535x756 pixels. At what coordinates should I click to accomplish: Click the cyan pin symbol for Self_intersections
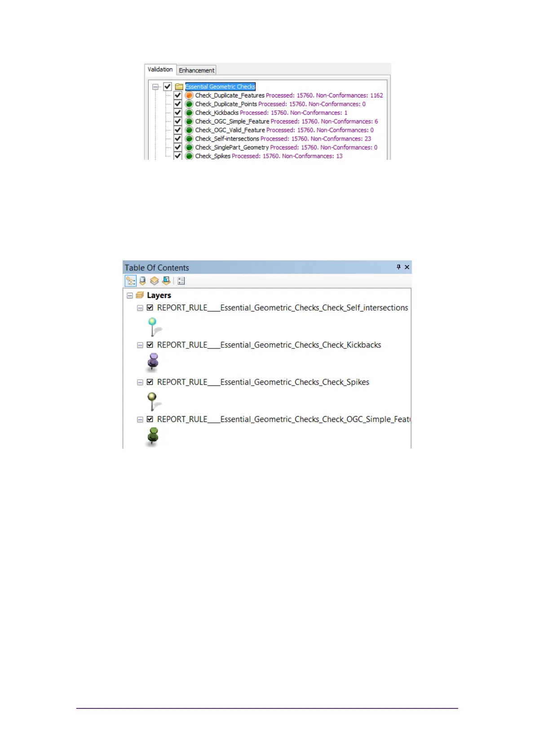tap(154, 327)
